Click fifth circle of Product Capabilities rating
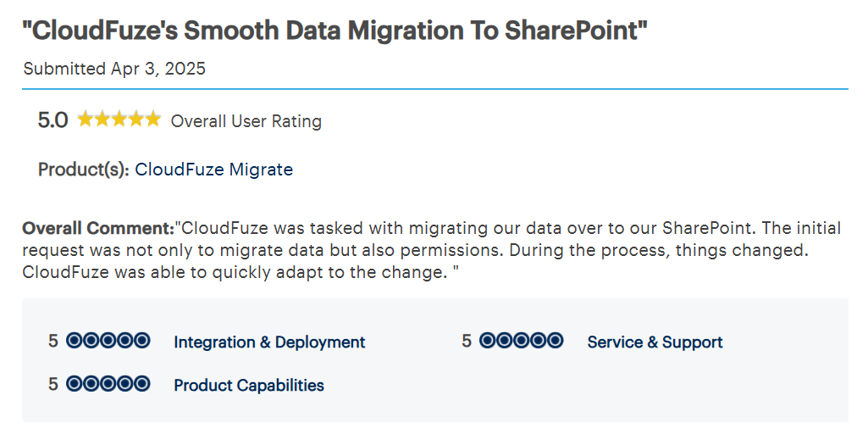 [142, 384]
